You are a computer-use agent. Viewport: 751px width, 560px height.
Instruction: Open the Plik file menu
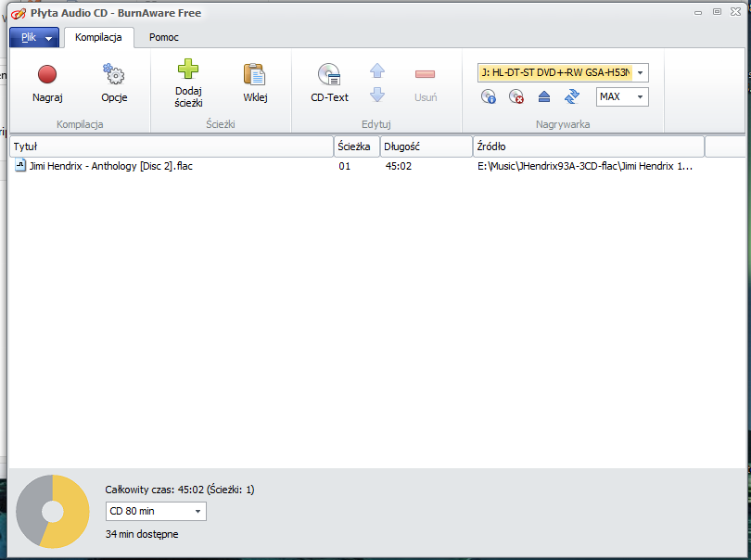[x=34, y=37]
